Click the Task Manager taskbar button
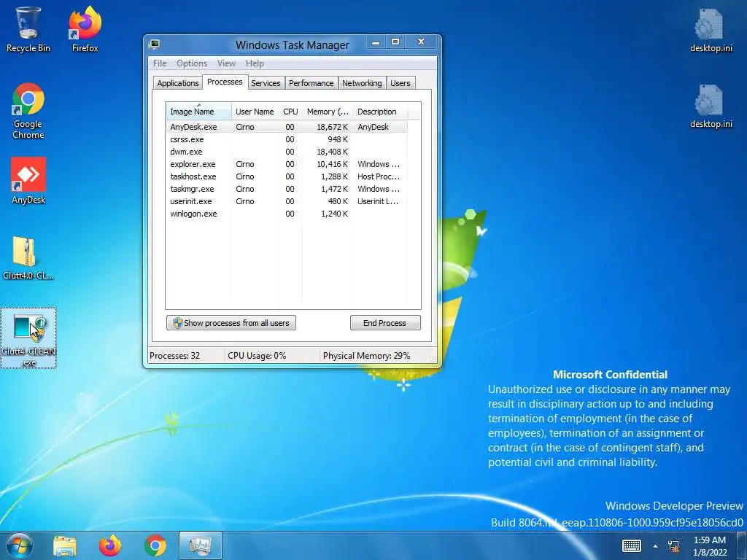The image size is (747, 560). pos(200,545)
